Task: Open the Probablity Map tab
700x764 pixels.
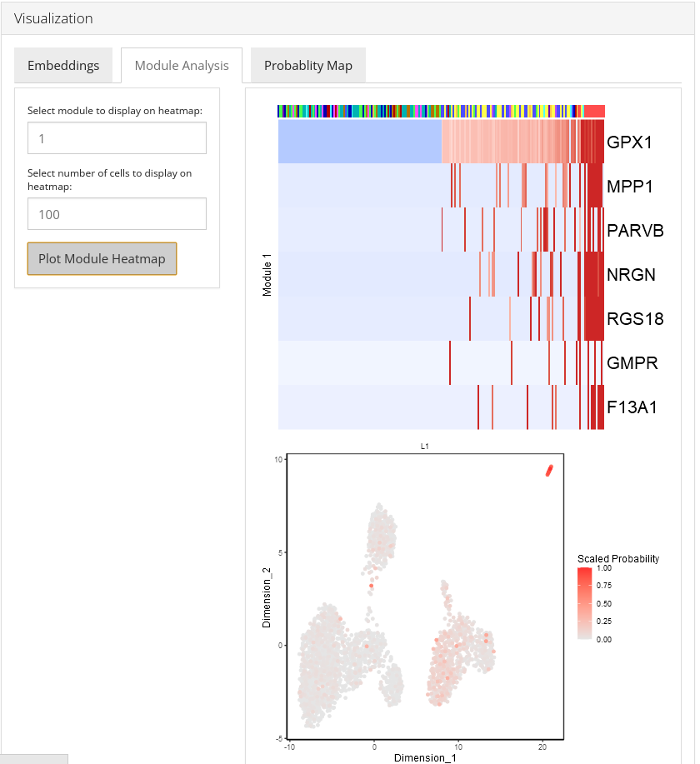Action: [x=307, y=65]
